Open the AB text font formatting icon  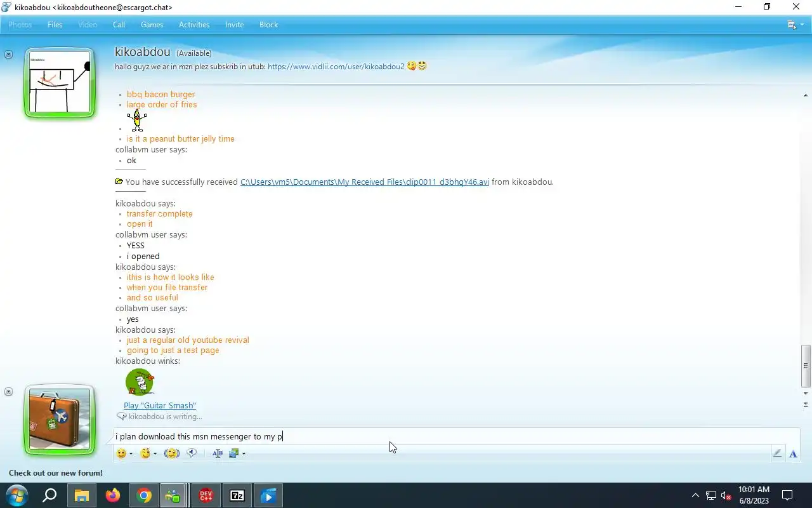(218, 453)
